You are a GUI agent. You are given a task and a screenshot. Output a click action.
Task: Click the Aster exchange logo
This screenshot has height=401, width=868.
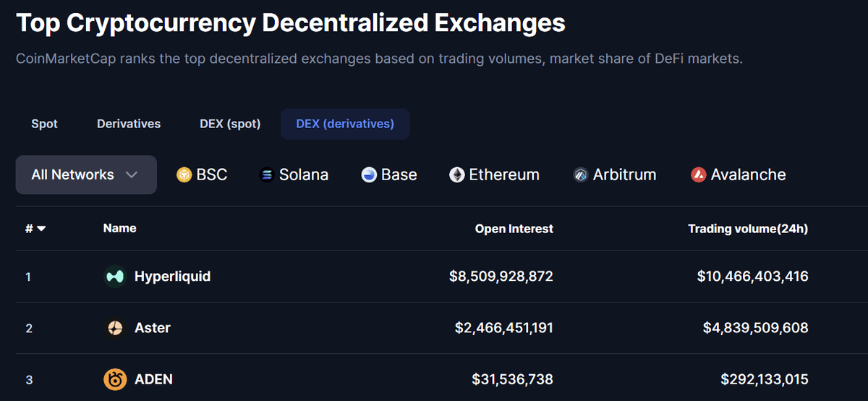[x=115, y=328]
